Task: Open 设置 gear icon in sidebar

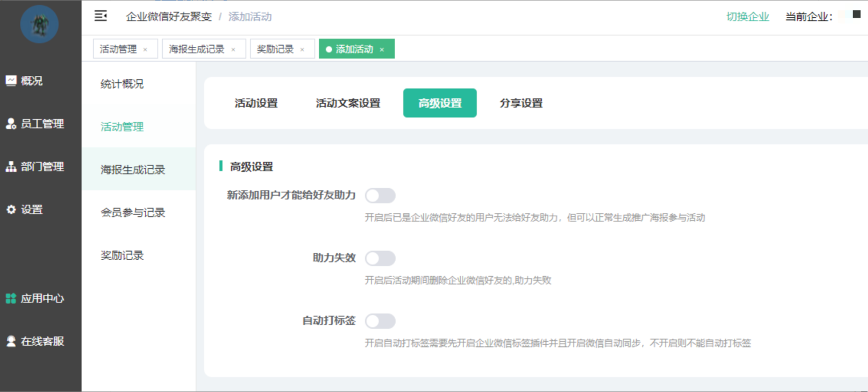Action: [x=11, y=209]
